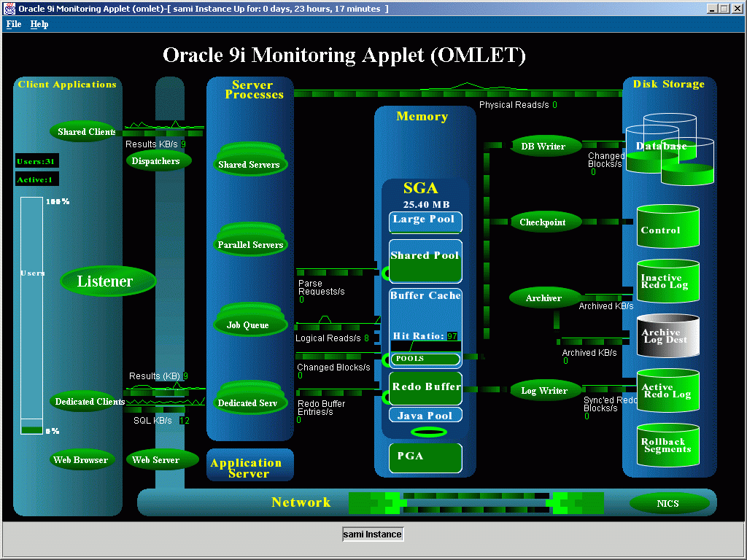Open the File menu
The image size is (747, 560).
[14, 24]
